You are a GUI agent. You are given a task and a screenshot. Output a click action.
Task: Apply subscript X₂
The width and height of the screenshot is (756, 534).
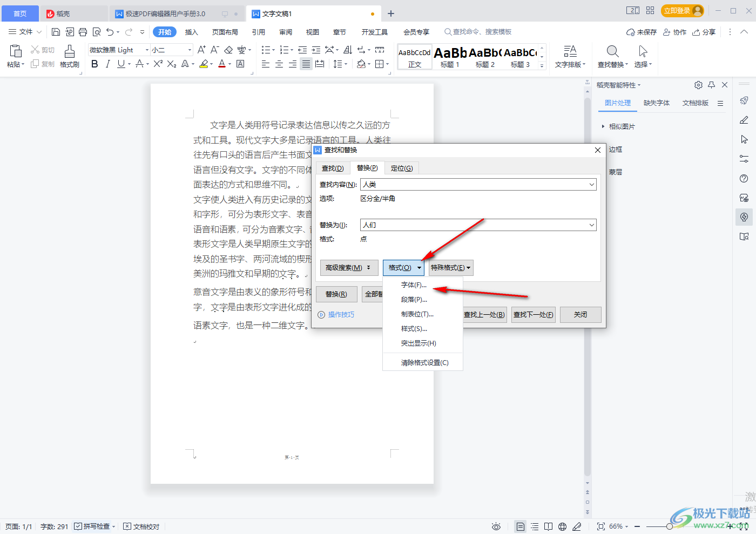[172, 64]
